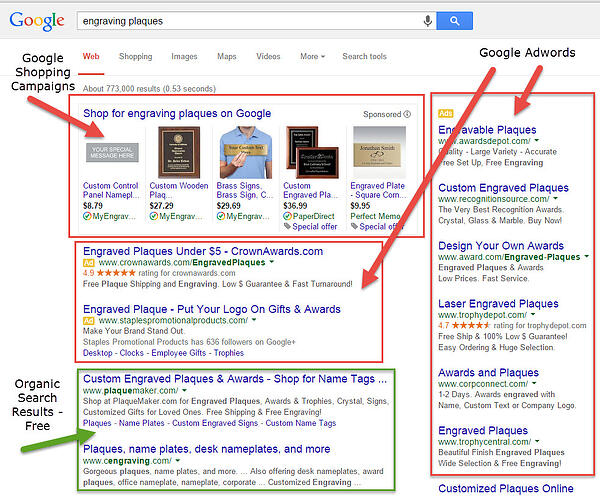
Task: Switch to the Web tab
Action: point(91,56)
